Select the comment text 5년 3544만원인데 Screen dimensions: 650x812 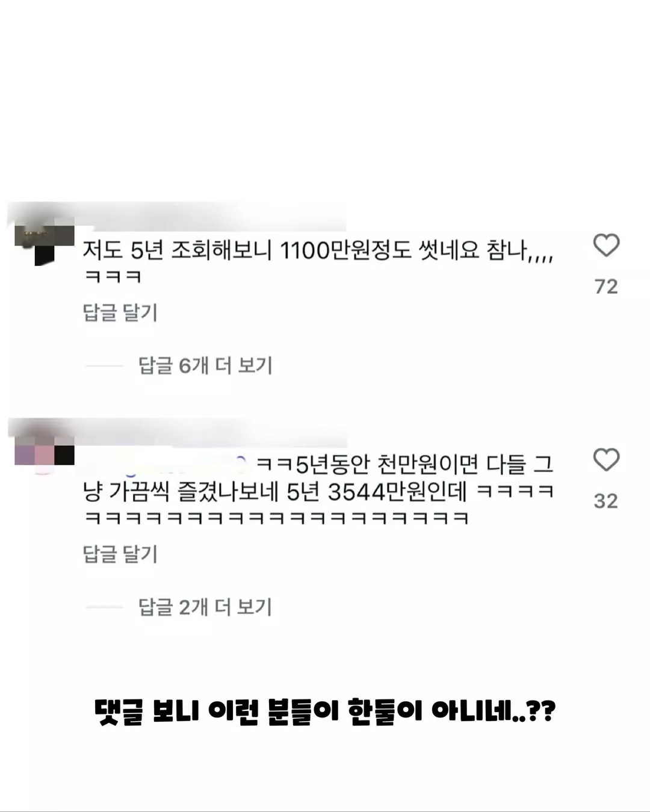377,492
